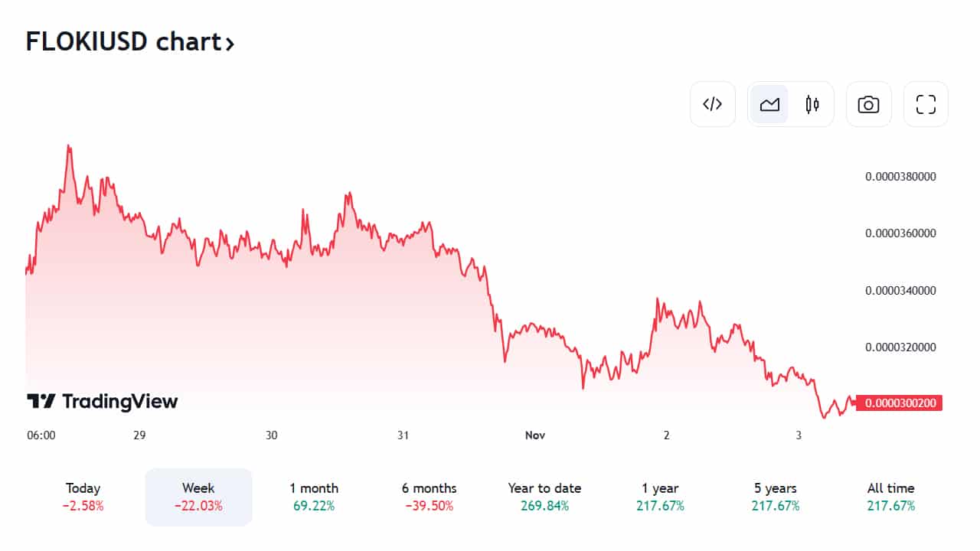Show the Year to date range
This screenshot has height=551, width=980.
click(x=544, y=496)
